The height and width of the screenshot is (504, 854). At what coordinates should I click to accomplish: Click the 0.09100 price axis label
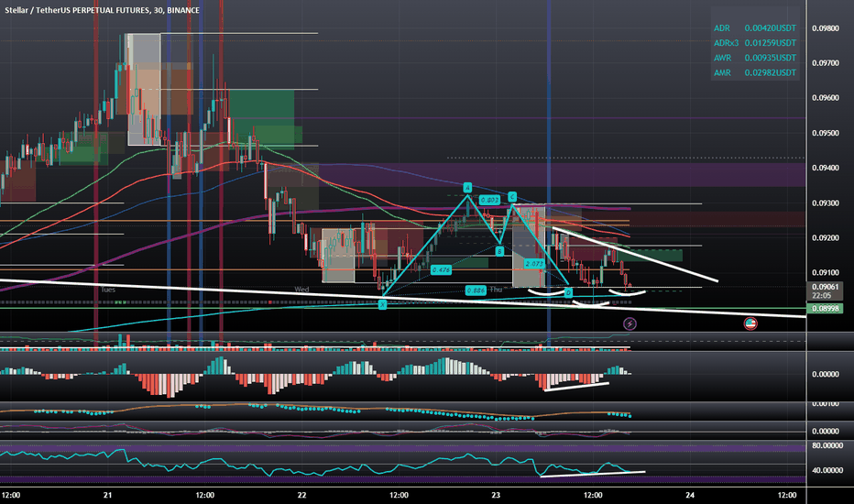click(x=825, y=273)
